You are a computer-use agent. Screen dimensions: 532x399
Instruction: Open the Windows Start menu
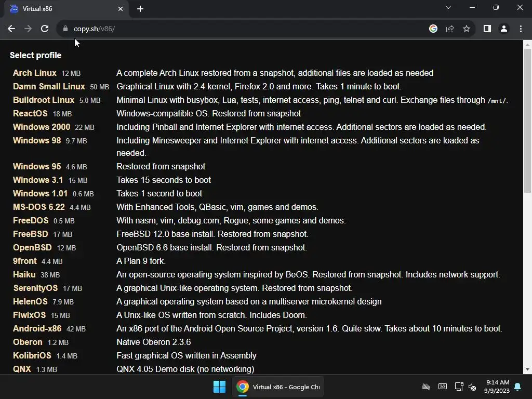220,387
